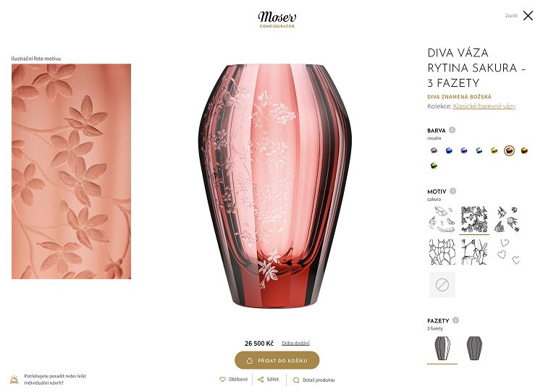Screen dimensions: 543x392
Task: Pick the blue color swatch
Action: point(449,150)
